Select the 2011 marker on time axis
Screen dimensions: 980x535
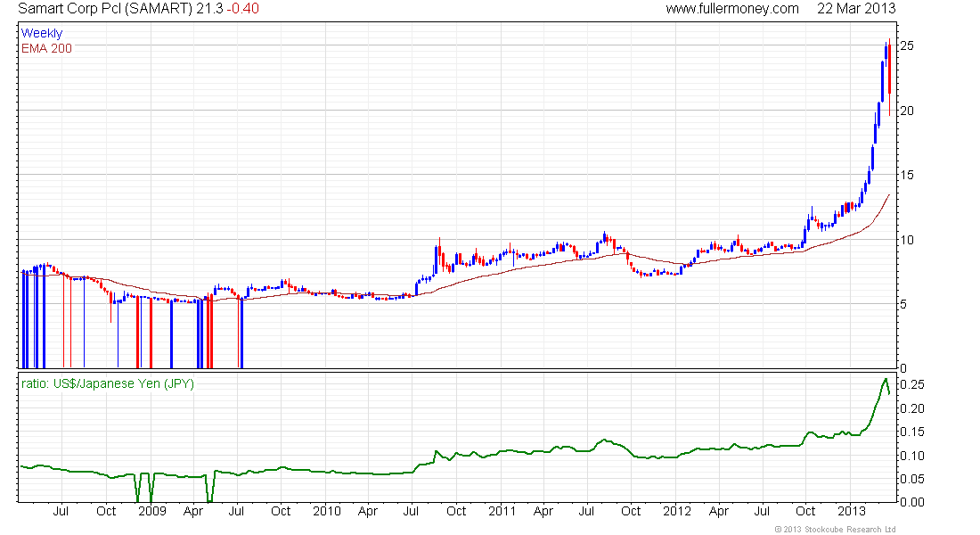tap(502, 512)
